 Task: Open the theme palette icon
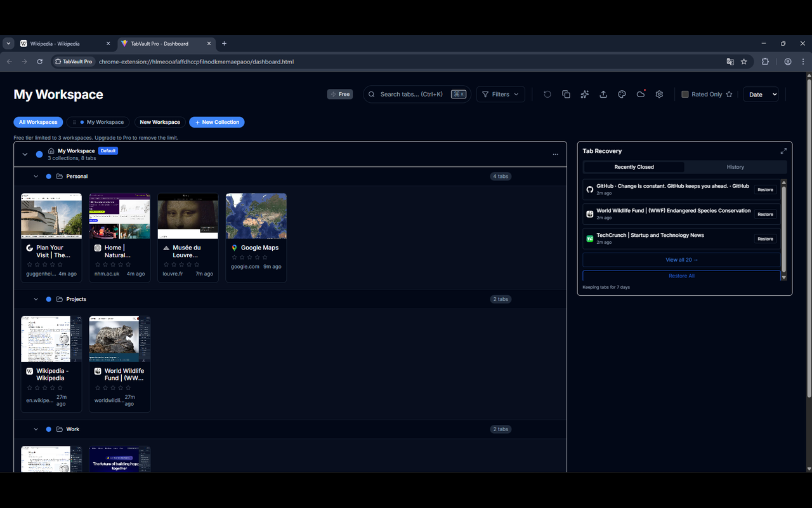(622, 94)
